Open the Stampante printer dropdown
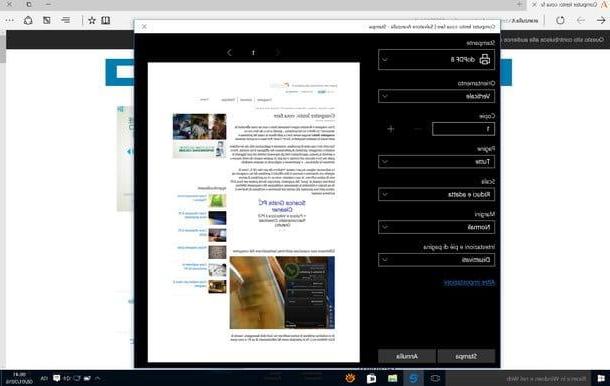Screen dimensions: 610x386 436,60
